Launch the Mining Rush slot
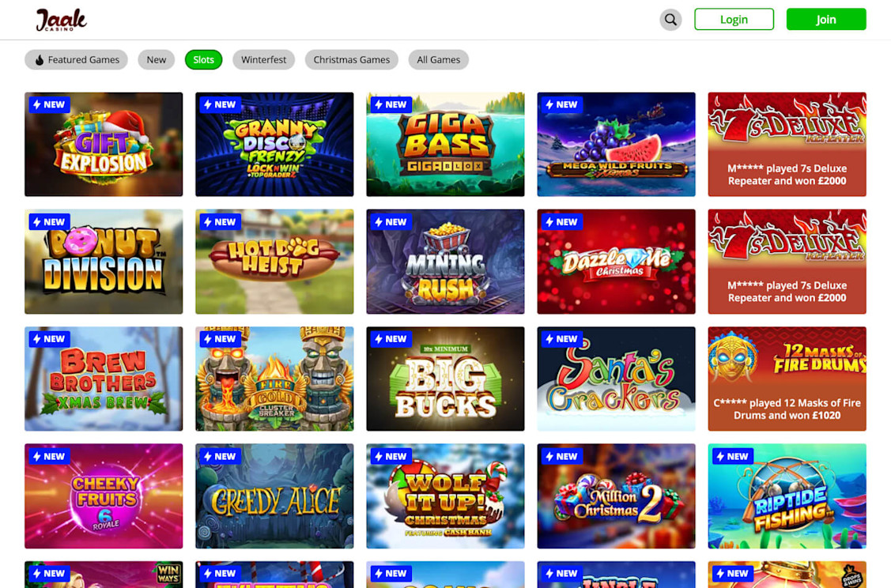 446,262
